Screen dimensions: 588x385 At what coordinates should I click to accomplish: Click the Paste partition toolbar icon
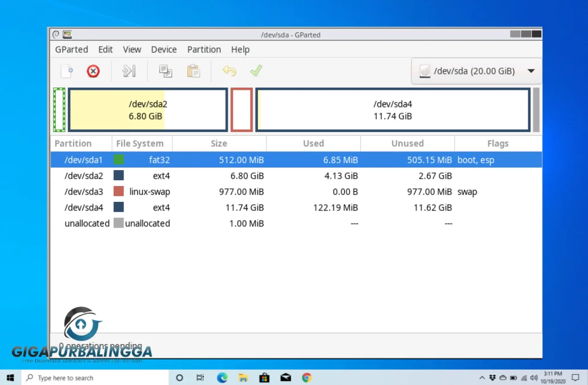tap(194, 71)
